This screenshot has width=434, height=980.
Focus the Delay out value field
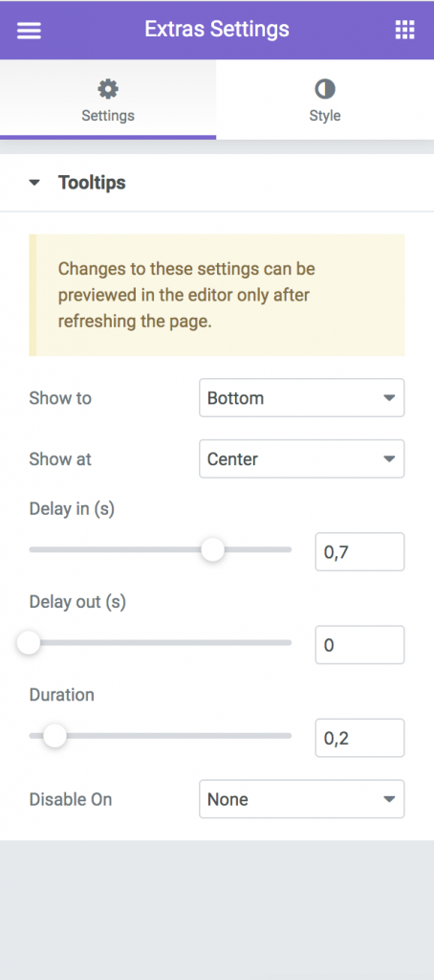[359, 645]
